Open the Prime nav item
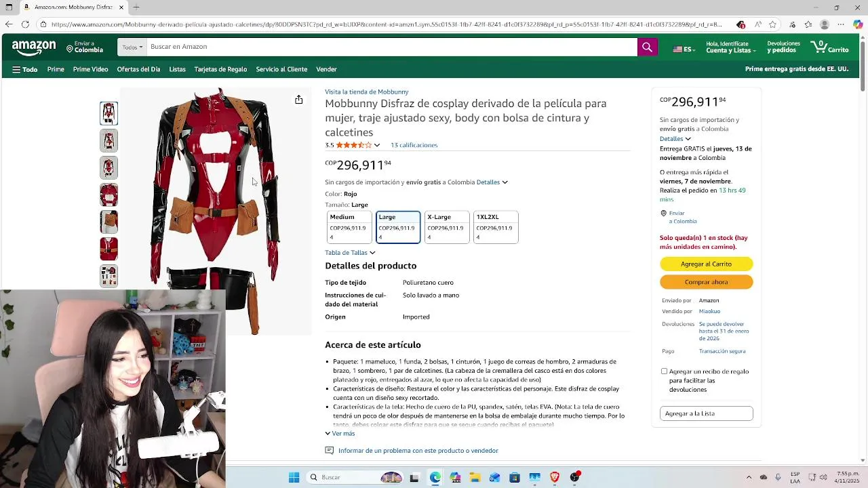 (56, 69)
